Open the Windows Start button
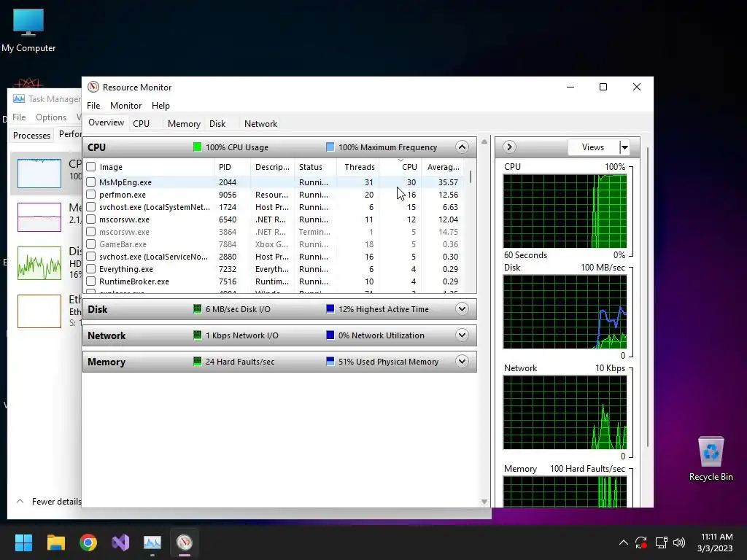The image size is (747, 560). 23,542
